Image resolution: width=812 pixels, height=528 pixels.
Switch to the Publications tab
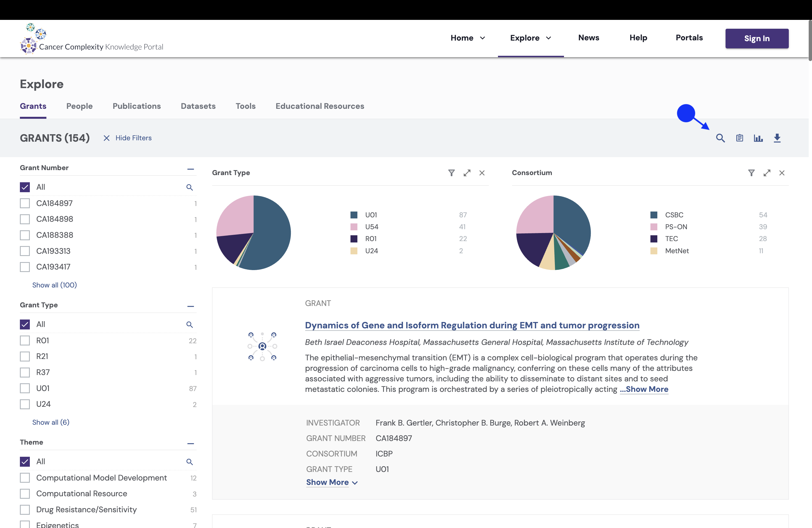tap(136, 106)
